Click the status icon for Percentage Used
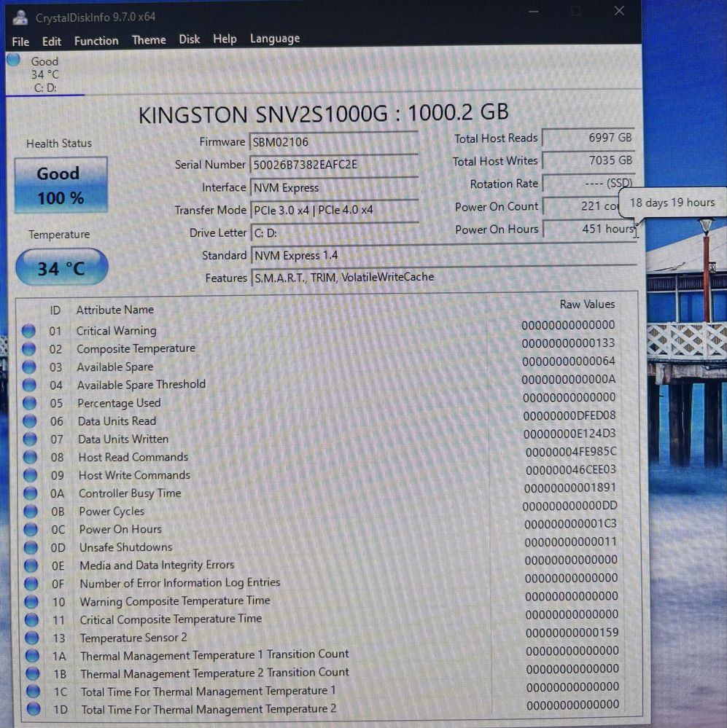Image resolution: width=727 pixels, height=728 pixels. coord(30,403)
